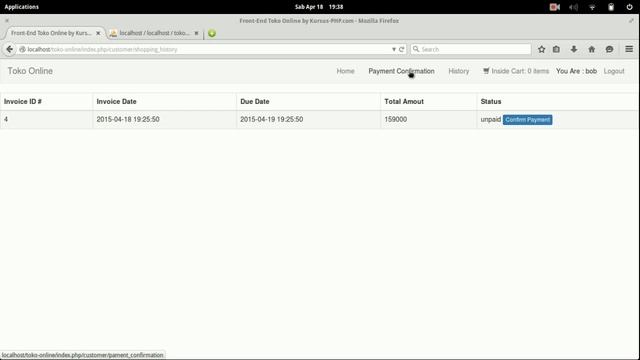Click the date 2015-04-18 19:25:50
Image resolution: width=640 pixels, height=360 pixels.
click(x=128, y=119)
